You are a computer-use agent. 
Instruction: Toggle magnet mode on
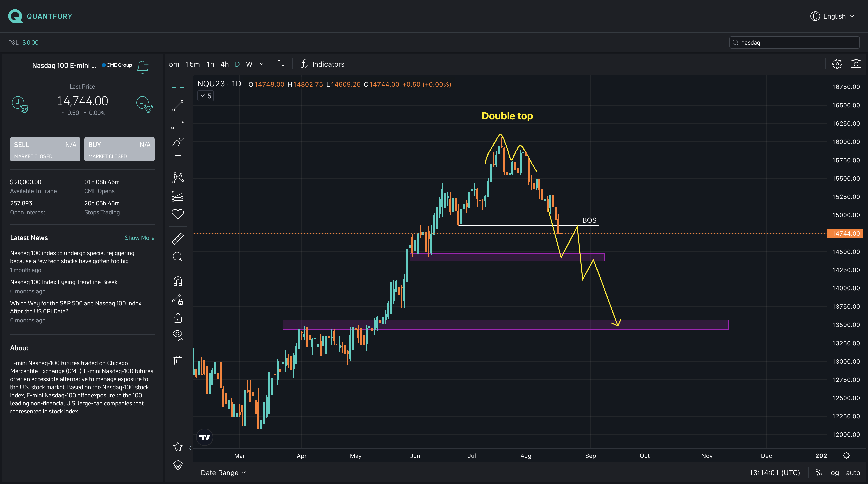pyautogui.click(x=178, y=281)
